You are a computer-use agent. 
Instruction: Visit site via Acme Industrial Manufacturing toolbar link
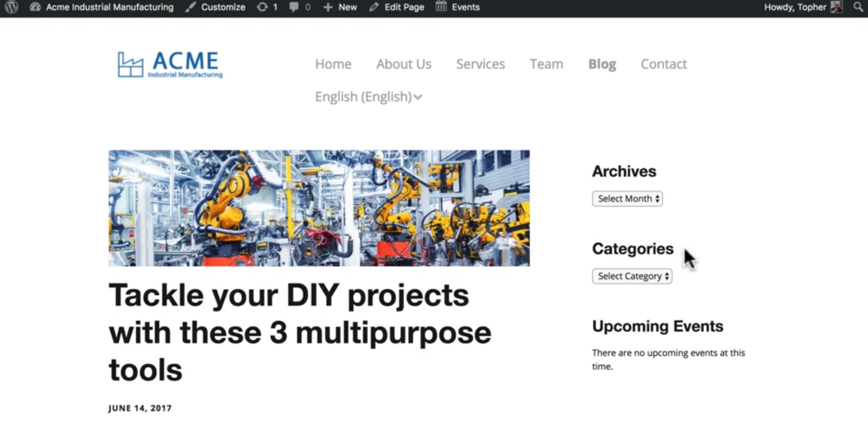pyautogui.click(x=110, y=7)
